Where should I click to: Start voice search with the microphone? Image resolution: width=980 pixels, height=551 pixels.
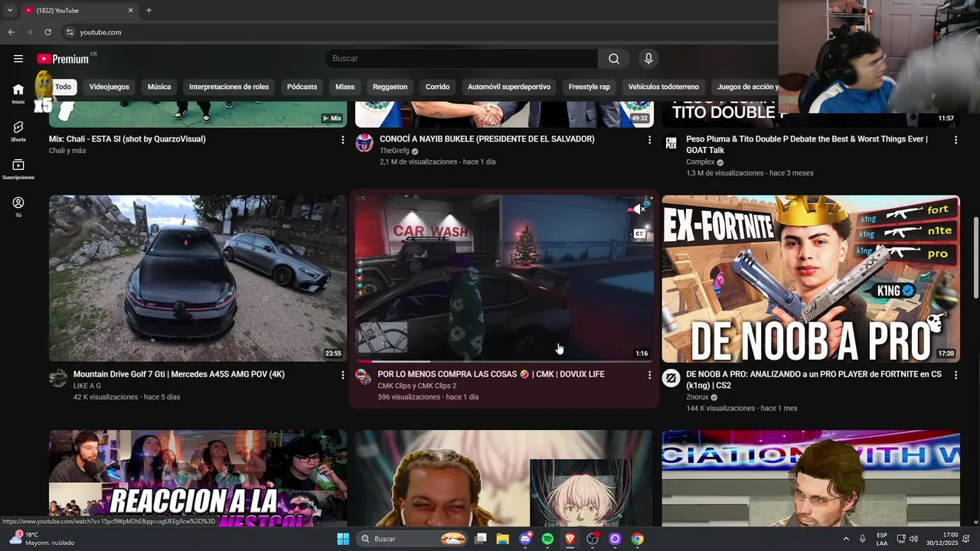648,59
